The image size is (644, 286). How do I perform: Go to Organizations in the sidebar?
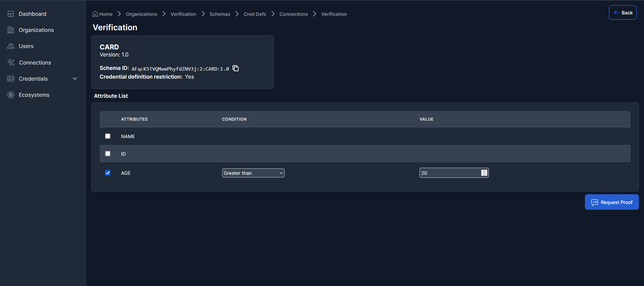(x=36, y=30)
